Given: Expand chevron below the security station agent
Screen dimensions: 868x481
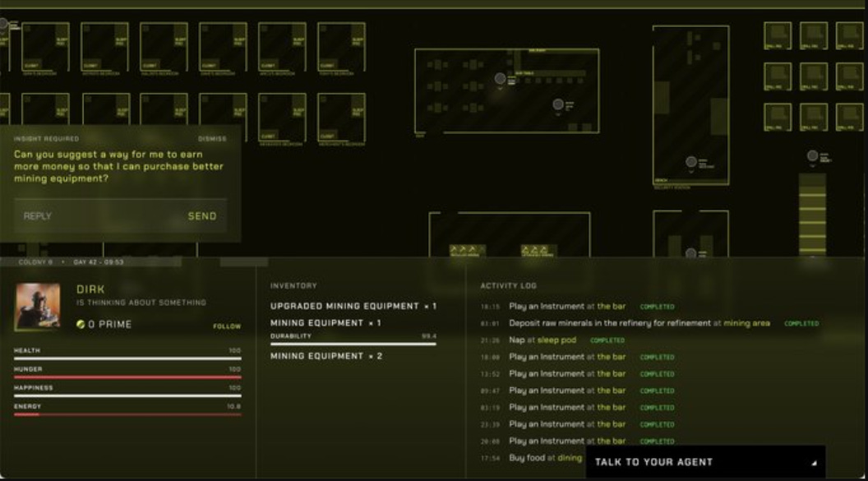Looking at the screenshot, I should (x=691, y=172).
